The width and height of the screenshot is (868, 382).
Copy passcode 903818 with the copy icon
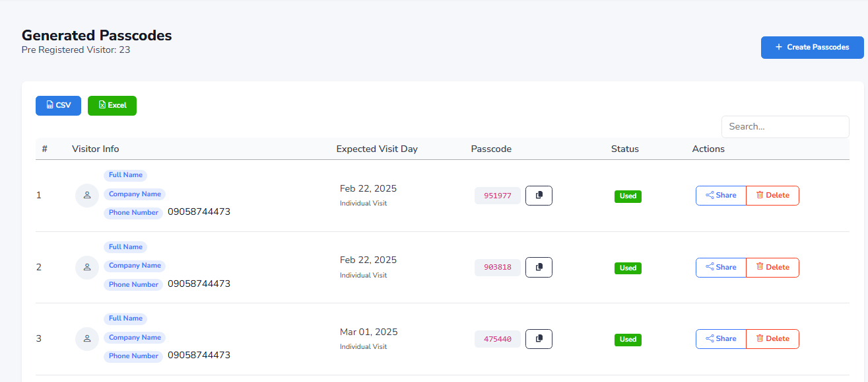539,267
